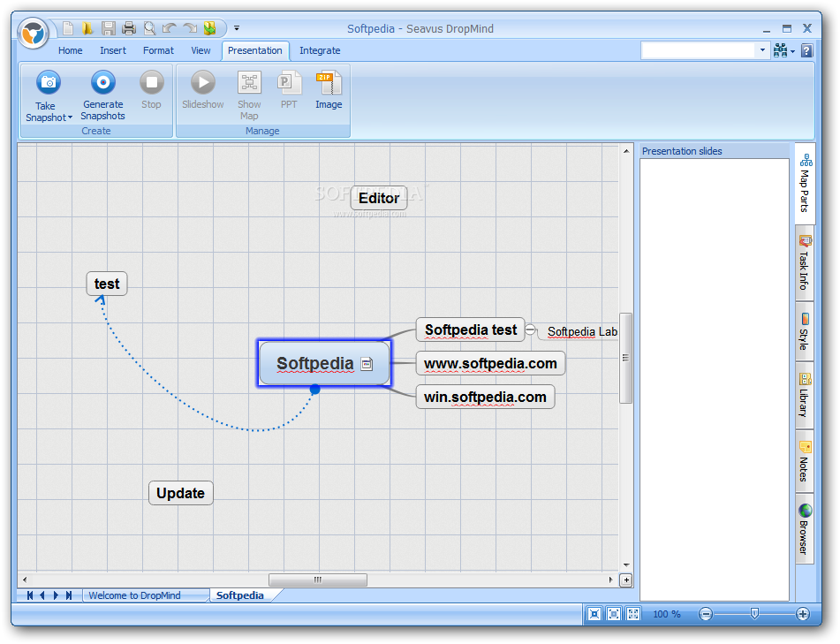Open the Style side panel
The width and height of the screenshot is (840, 644).
pyautogui.click(x=805, y=331)
